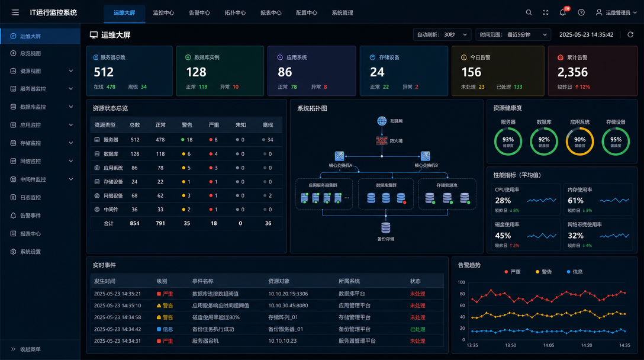The height and width of the screenshot is (360, 644).
Task: Expand the 服务器监控 submenu chevron
Action: tap(71, 89)
